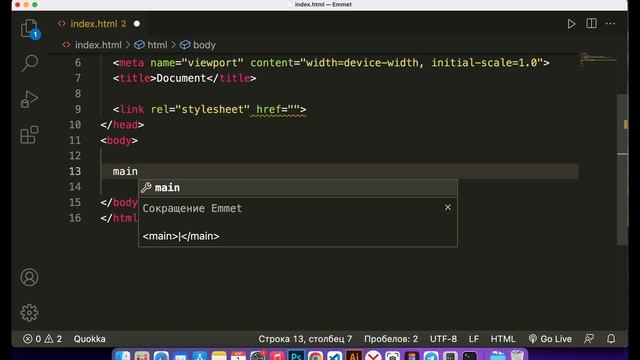Click the <main>|</main> preview text

(181, 236)
